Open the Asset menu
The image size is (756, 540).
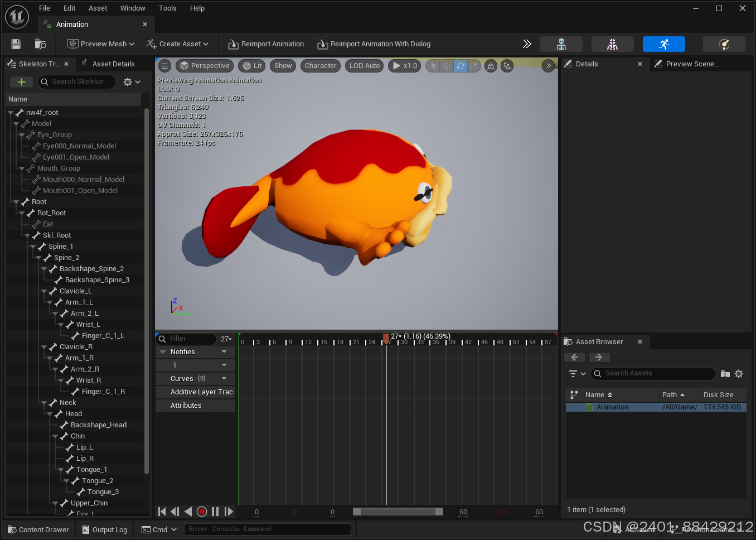point(98,8)
